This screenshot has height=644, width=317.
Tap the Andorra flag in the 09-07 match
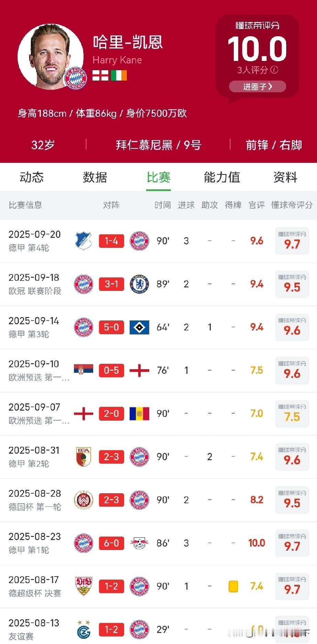(x=139, y=414)
